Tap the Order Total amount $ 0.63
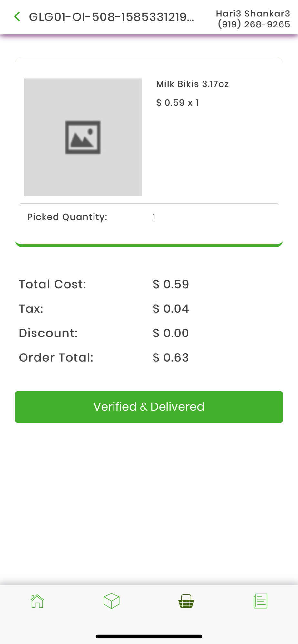 (x=171, y=357)
